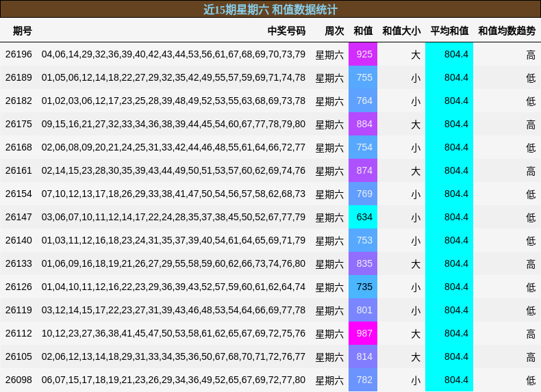This screenshot has height=392, width=541.
Task: Click winning numbers starting 10,12,23,27 for 26112
Action: (173, 334)
